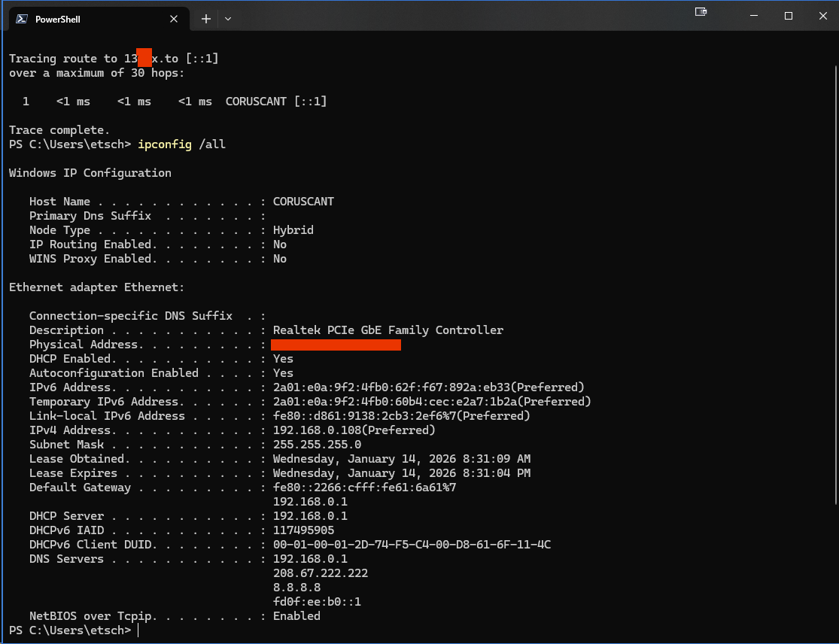The height and width of the screenshot is (644, 839).
Task: Click the CORUSCANT host name value
Action: [303, 202]
